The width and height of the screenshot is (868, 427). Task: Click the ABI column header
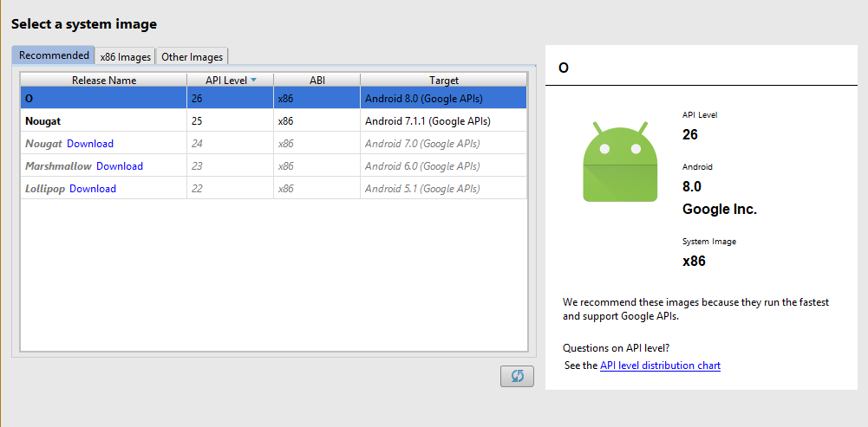[x=317, y=81]
